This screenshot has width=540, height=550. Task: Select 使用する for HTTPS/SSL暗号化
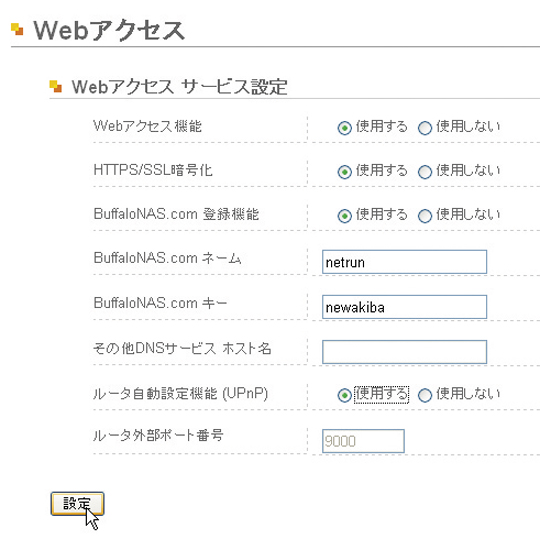click(344, 172)
